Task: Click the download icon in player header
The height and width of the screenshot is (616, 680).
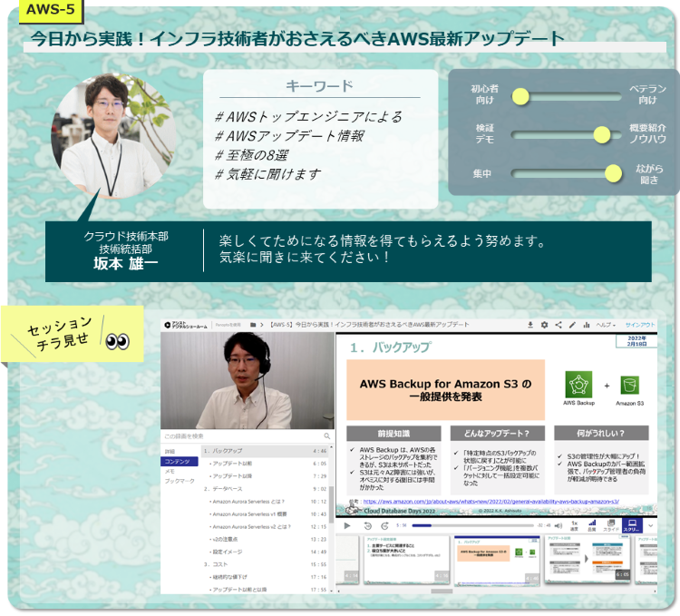Action: 530,325
